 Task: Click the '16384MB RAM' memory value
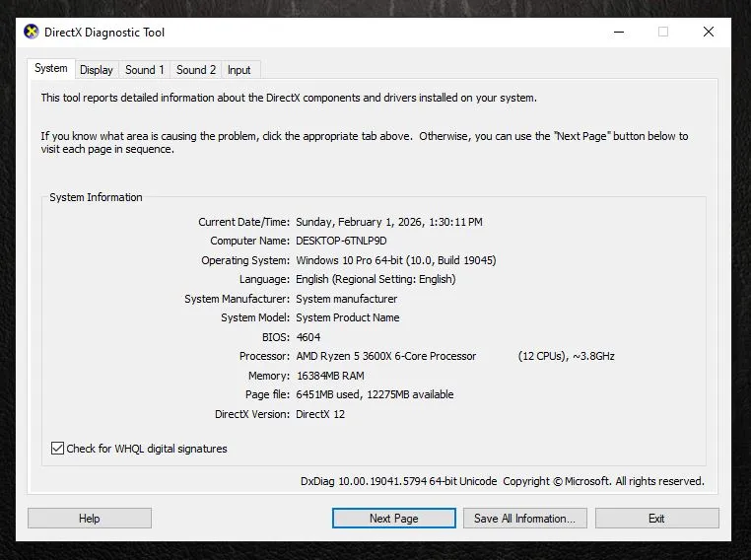[330, 376]
